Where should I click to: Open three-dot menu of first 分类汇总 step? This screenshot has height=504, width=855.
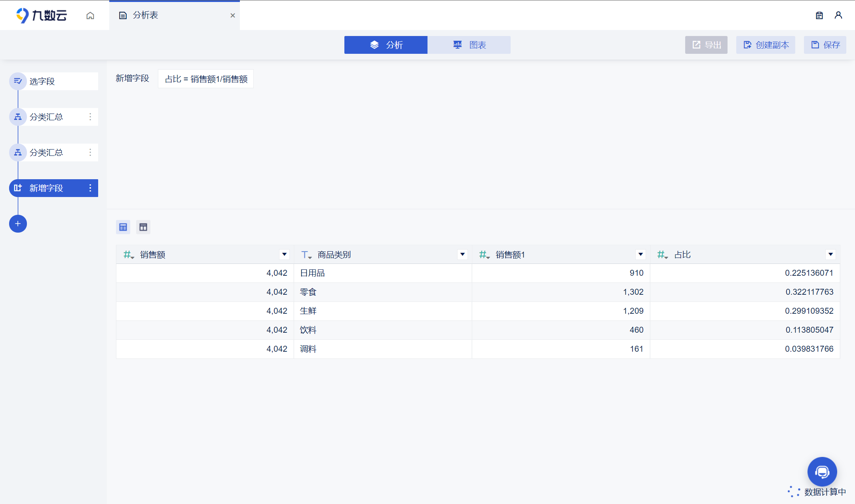click(x=90, y=117)
